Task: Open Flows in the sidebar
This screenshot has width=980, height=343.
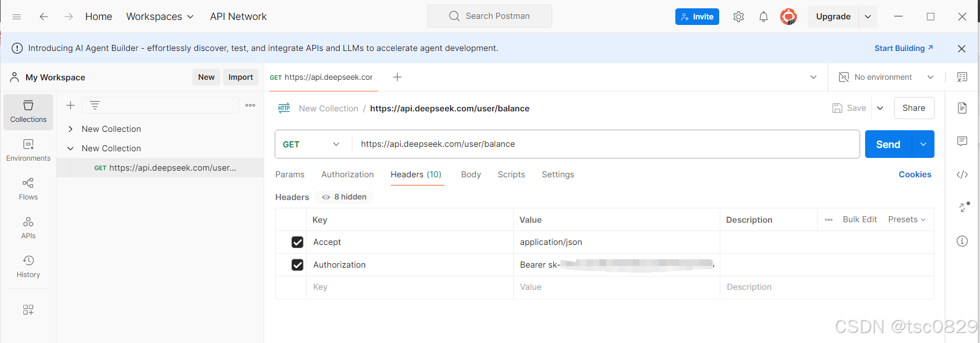Action: (x=28, y=190)
